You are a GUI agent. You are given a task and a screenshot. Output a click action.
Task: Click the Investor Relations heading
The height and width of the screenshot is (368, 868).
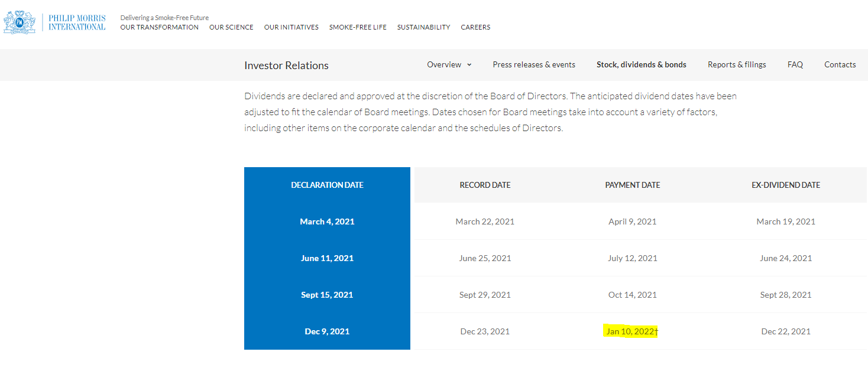point(286,66)
